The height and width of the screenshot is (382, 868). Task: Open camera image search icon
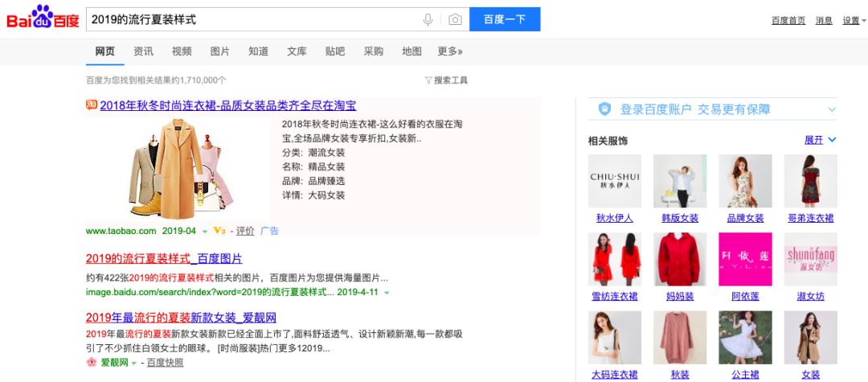pos(455,19)
